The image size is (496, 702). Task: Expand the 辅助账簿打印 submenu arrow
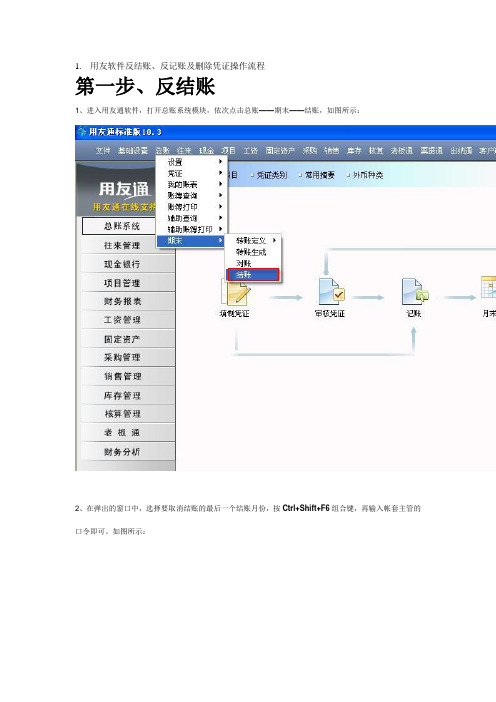pos(220,229)
